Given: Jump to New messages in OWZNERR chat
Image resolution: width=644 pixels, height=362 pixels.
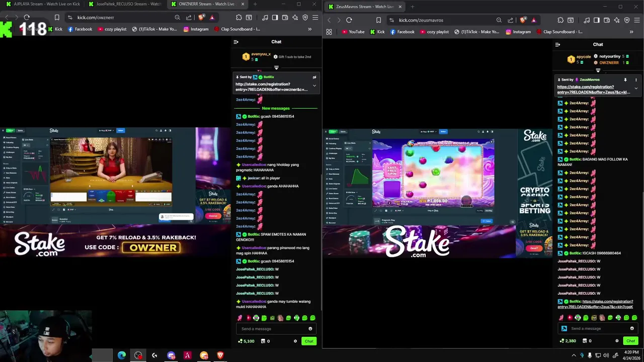Looking at the screenshot, I should (x=276, y=108).
